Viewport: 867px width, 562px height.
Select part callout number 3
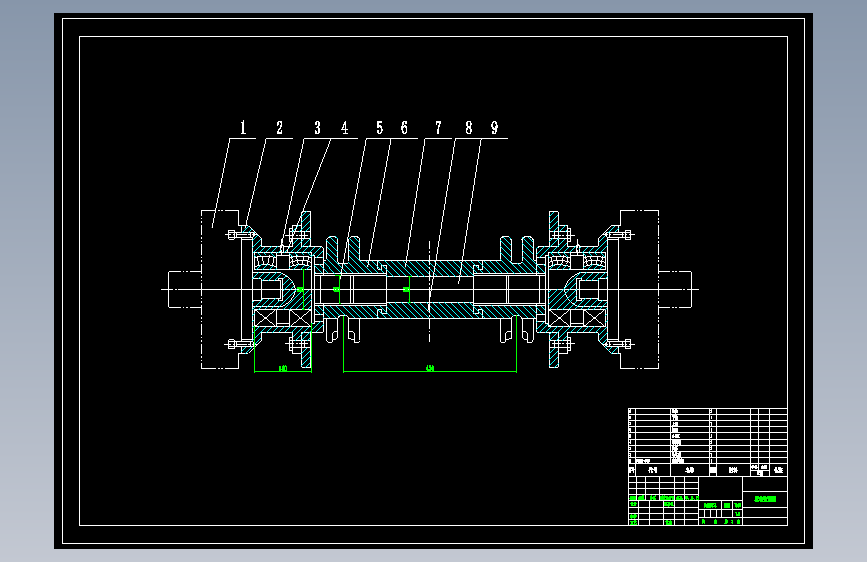[317, 128]
